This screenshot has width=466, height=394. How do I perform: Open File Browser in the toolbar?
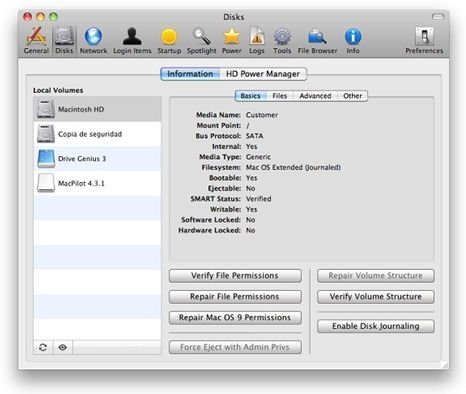317,41
